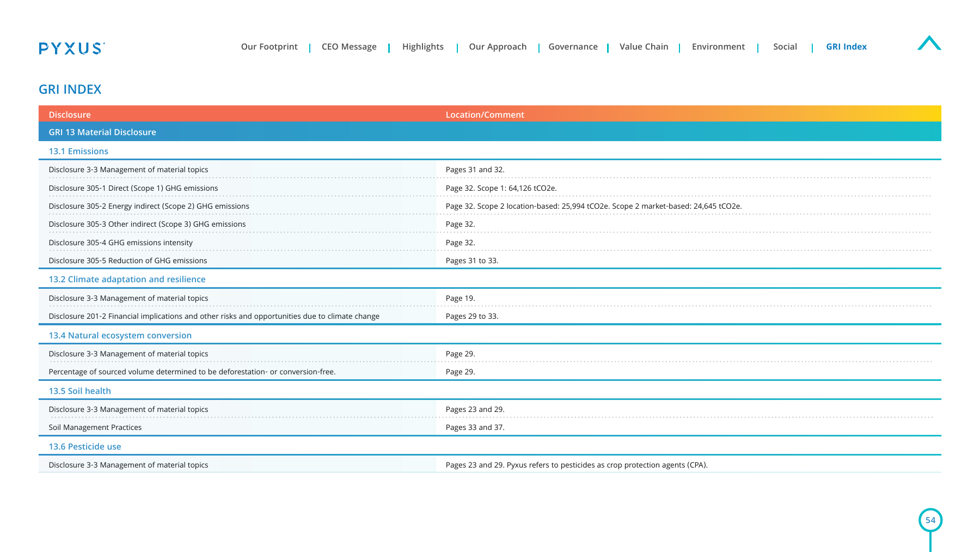Select the 13.6 Pesticide use heading
Image resolution: width=980 pixels, height=552 pixels.
[x=84, y=446]
